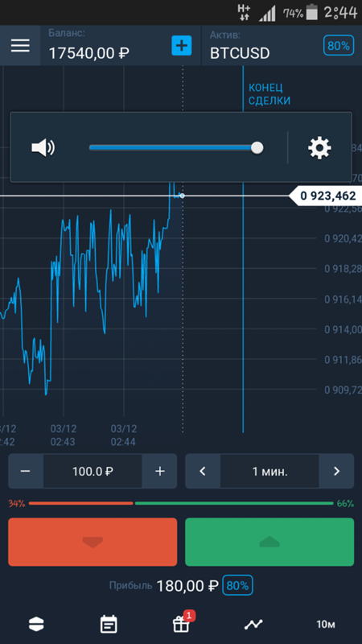Open chart type line icon
This screenshot has height=644, width=362.
coord(253,625)
